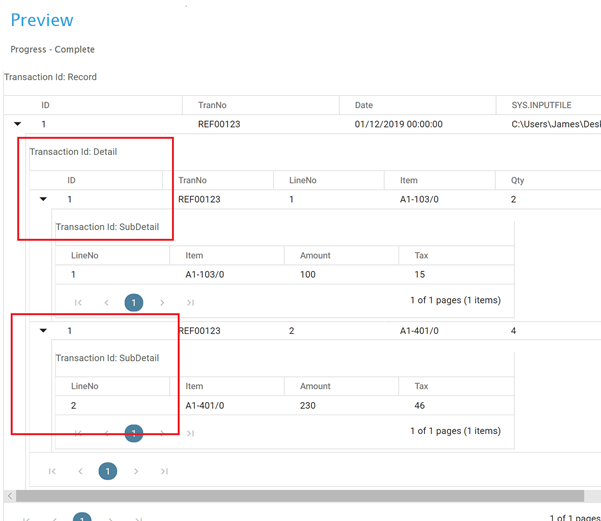Go to previous page in A1-401/0 SubDetail pager
The width and height of the screenshot is (601, 521).
[106, 433]
